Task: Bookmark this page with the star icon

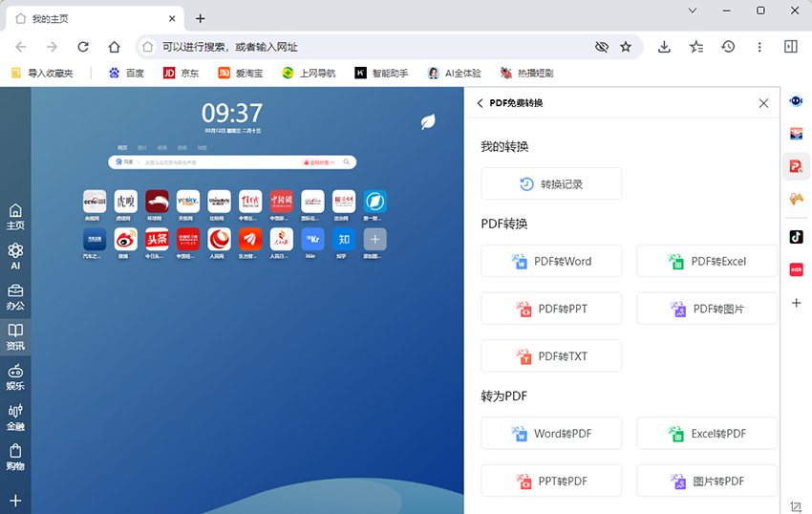Action: point(626,47)
